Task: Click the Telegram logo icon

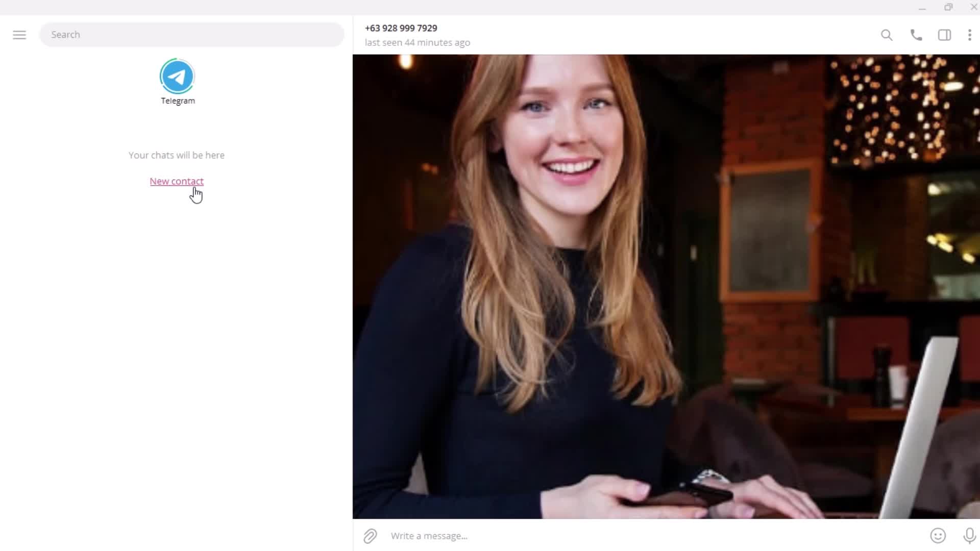Action: [176, 76]
